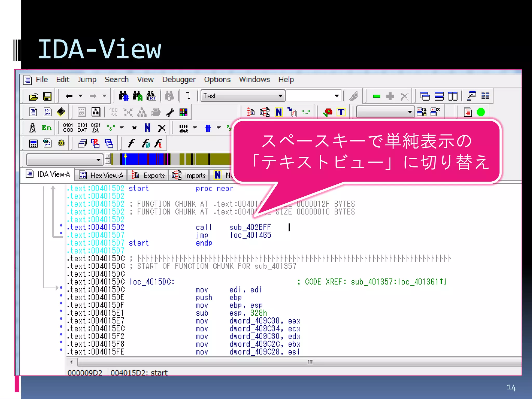
Task: Click dword_409C38 operand
Action: (x=254, y=321)
